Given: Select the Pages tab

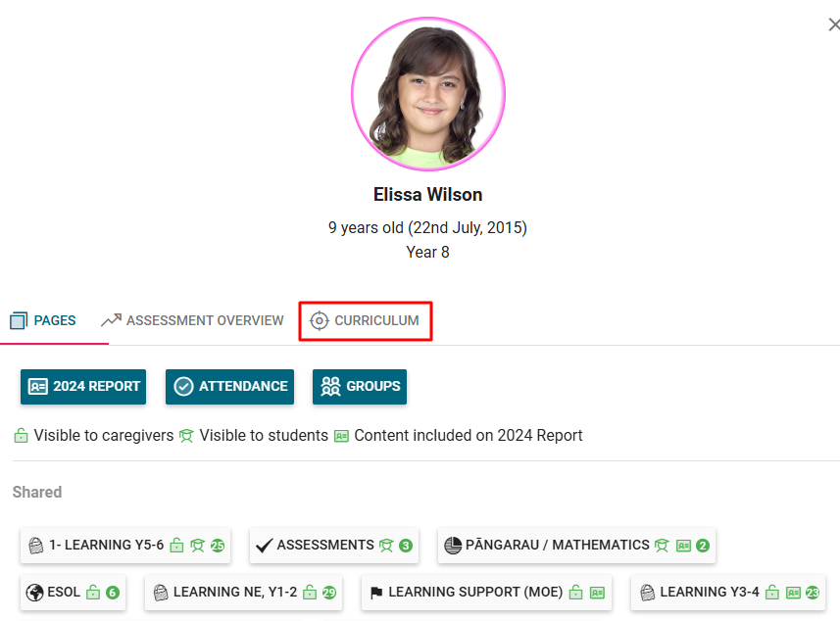Looking at the screenshot, I should pos(43,320).
